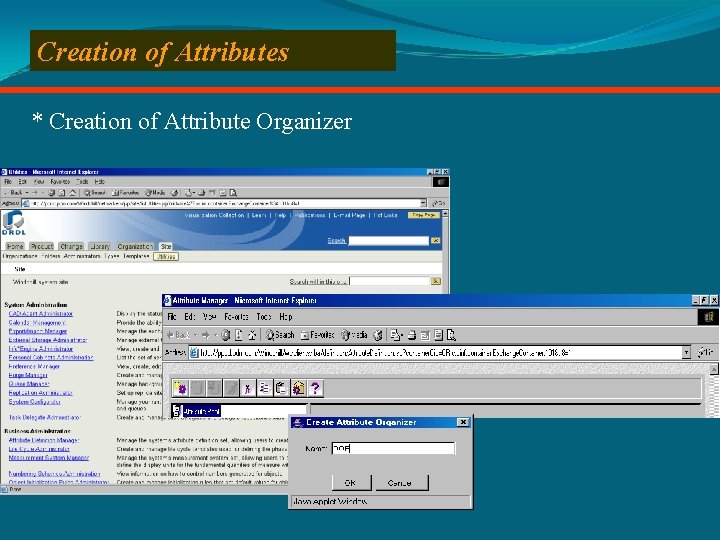Open the Attribute Definition Manager link
Screen dimensions: 720x540
(x=44, y=440)
